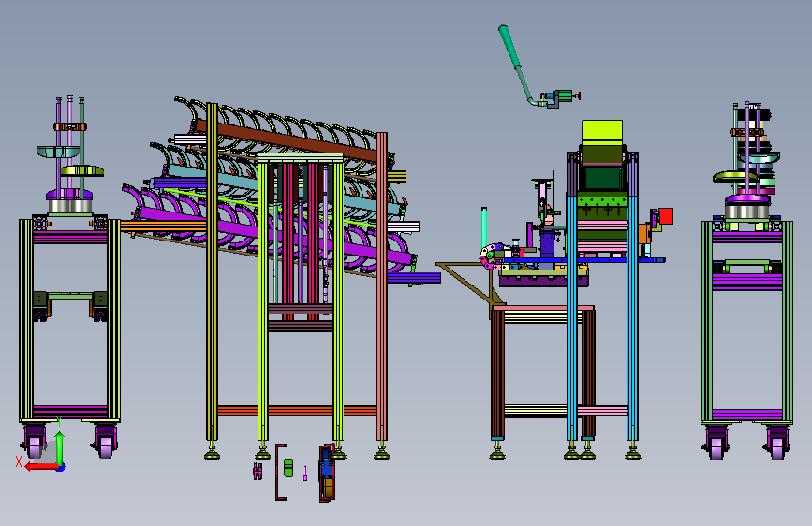Pick the orange horizontal crossbar near floor

[297, 411]
